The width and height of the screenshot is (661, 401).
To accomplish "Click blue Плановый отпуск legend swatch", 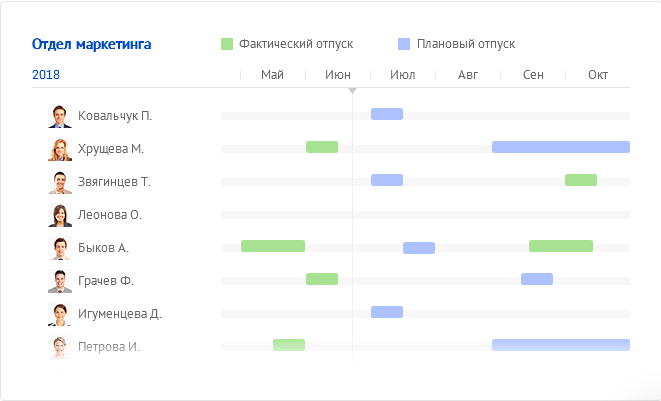I will 404,44.
